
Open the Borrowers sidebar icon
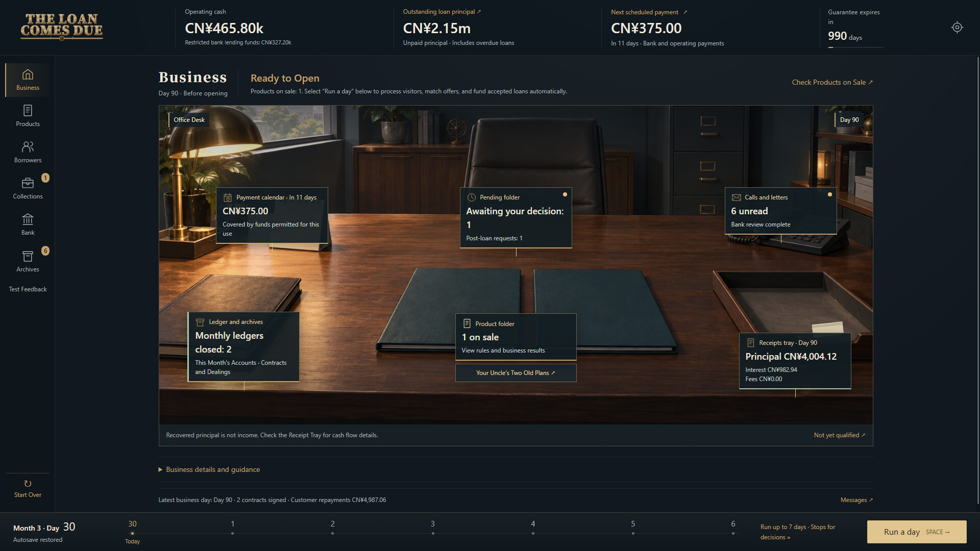tap(28, 147)
